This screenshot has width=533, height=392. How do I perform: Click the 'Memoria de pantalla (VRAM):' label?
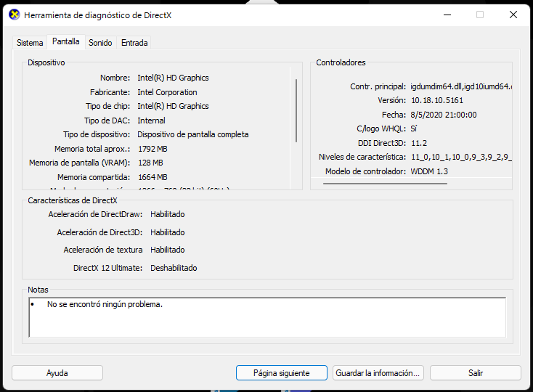[80, 163]
